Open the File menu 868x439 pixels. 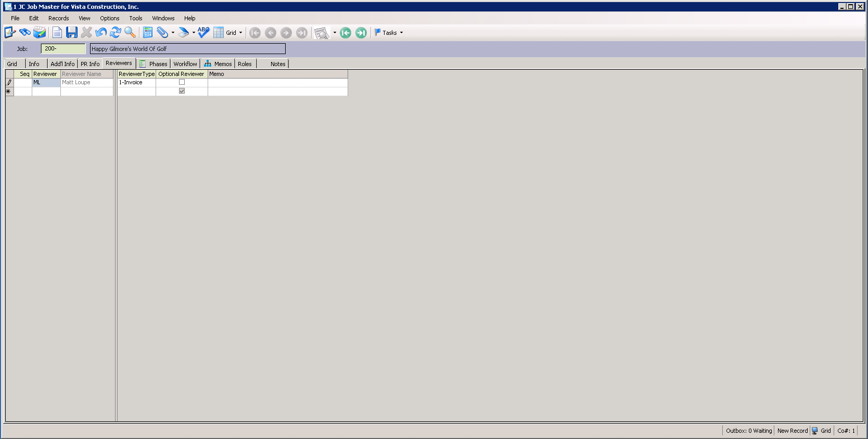click(x=15, y=18)
